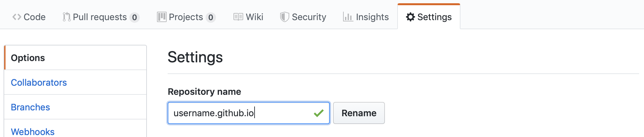The width and height of the screenshot is (644, 137).
Task: Click the Settings gear icon
Action: [410, 17]
